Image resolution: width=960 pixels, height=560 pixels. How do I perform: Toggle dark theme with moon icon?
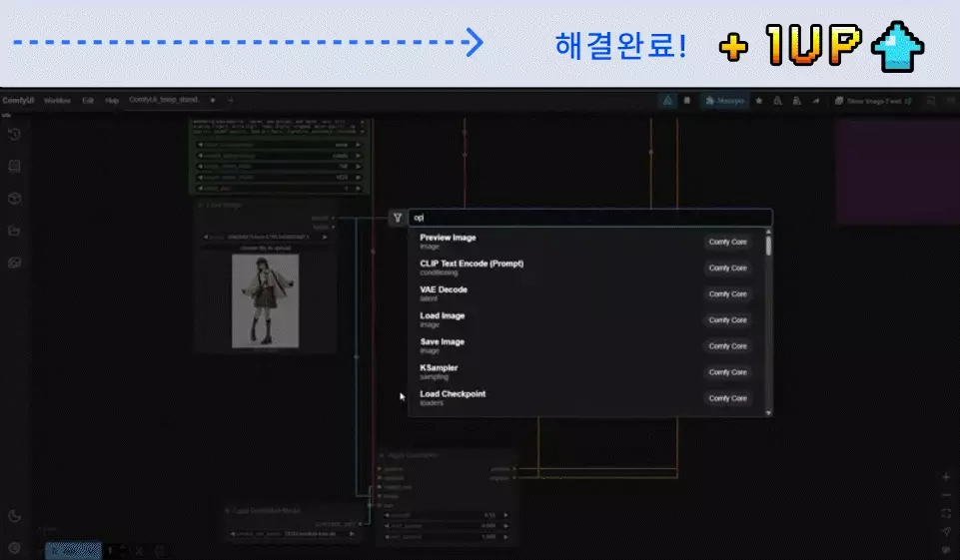tap(15, 516)
